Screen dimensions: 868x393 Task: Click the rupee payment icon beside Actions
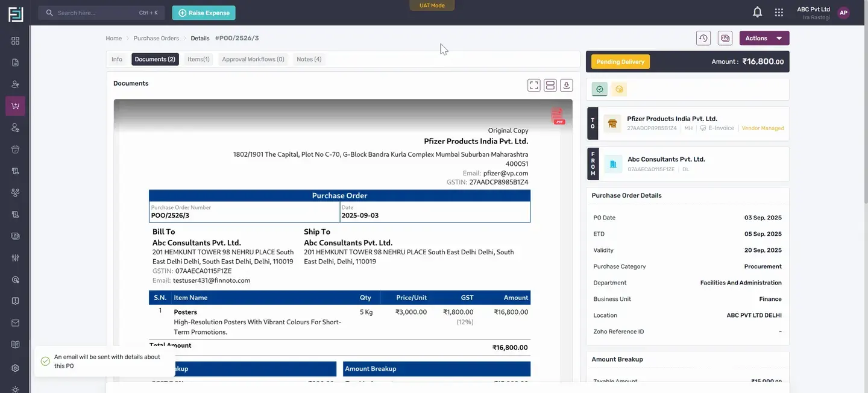click(725, 38)
